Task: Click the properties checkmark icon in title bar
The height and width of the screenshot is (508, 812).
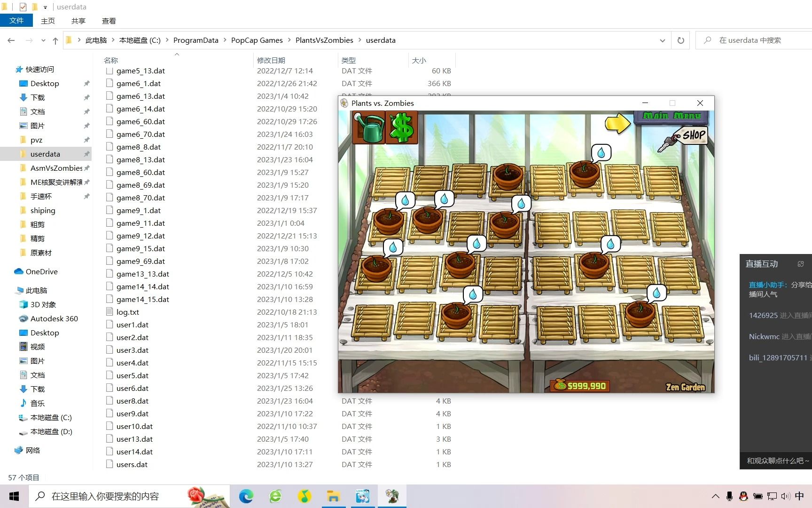Action: point(23,7)
